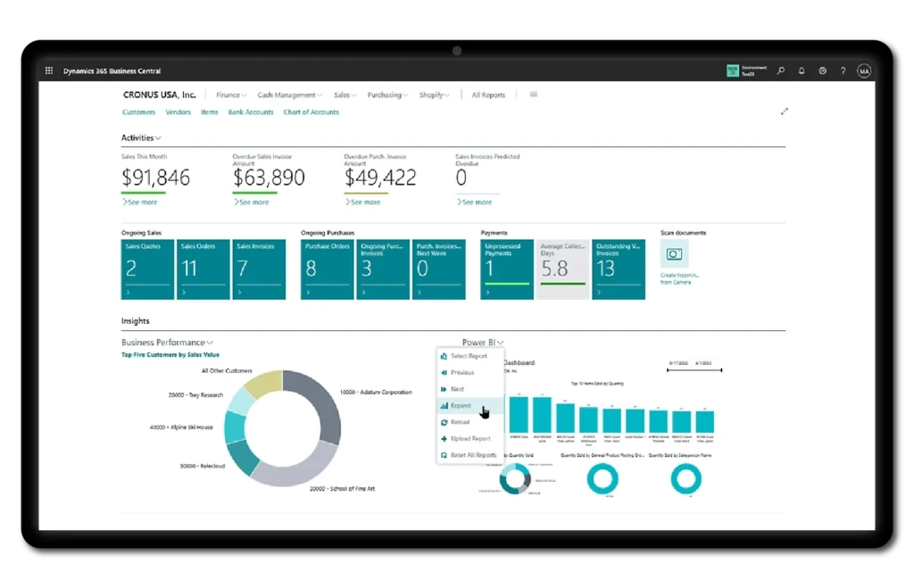Open the hamburger more-menu icon

[x=534, y=95]
